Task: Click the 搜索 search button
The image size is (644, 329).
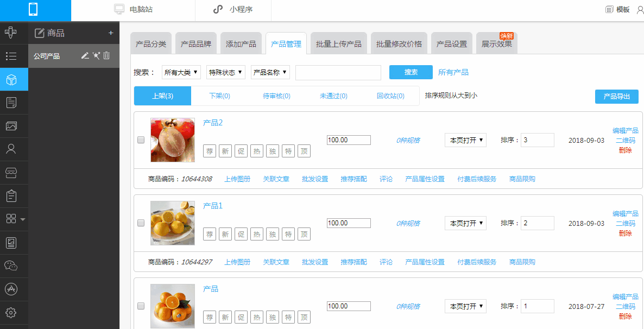Action: (411, 72)
